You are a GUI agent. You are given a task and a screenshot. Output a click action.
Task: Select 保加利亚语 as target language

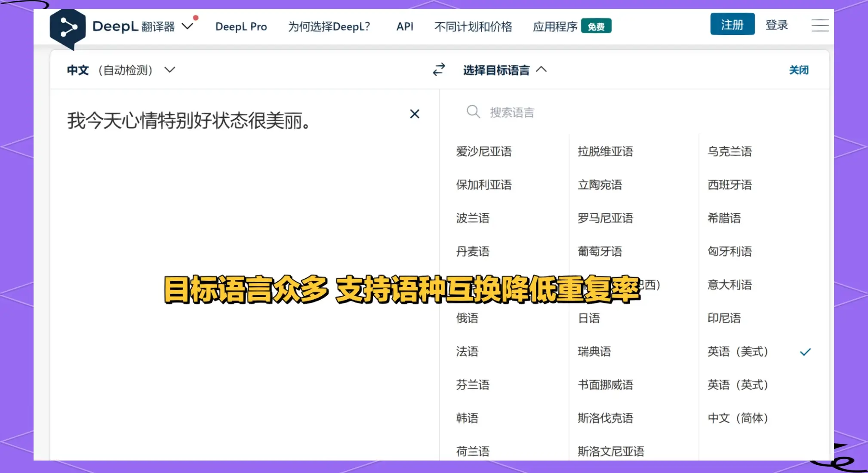tap(484, 185)
